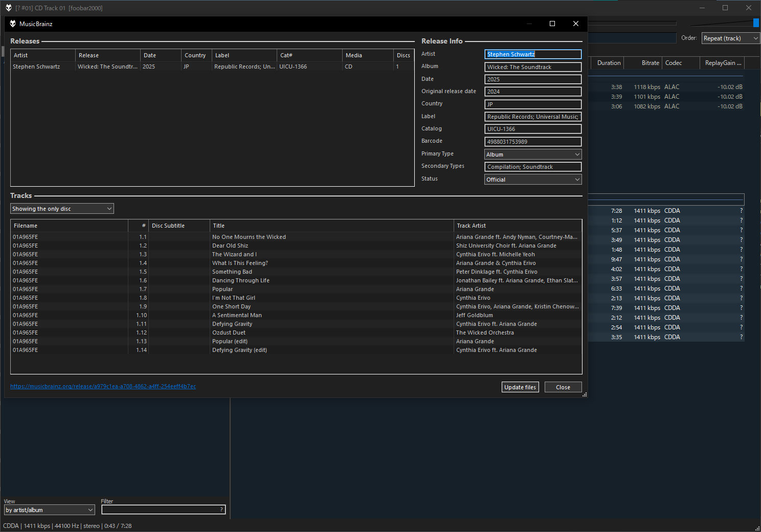
Task: Click the MusicBrainz dialog title icon
Action: pyautogui.click(x=13, y=24)
